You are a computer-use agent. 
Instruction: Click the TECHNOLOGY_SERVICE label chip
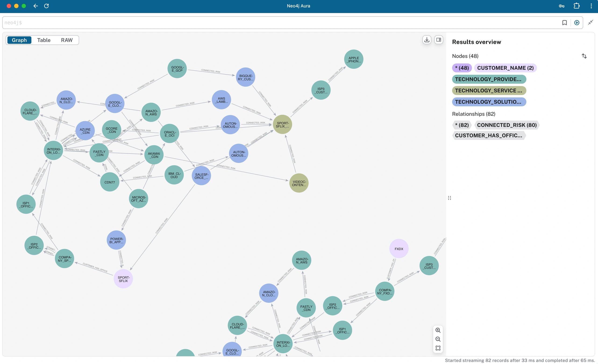pos(489,90)
